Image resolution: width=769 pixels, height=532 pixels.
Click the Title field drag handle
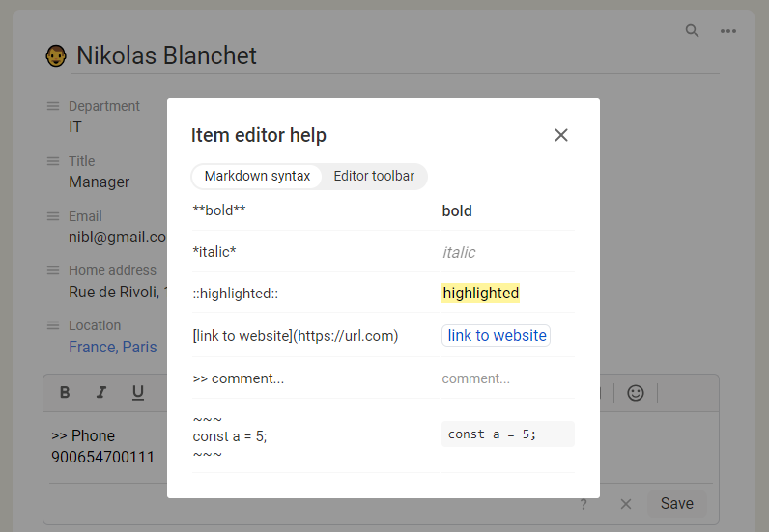click(x=53, y=161)
